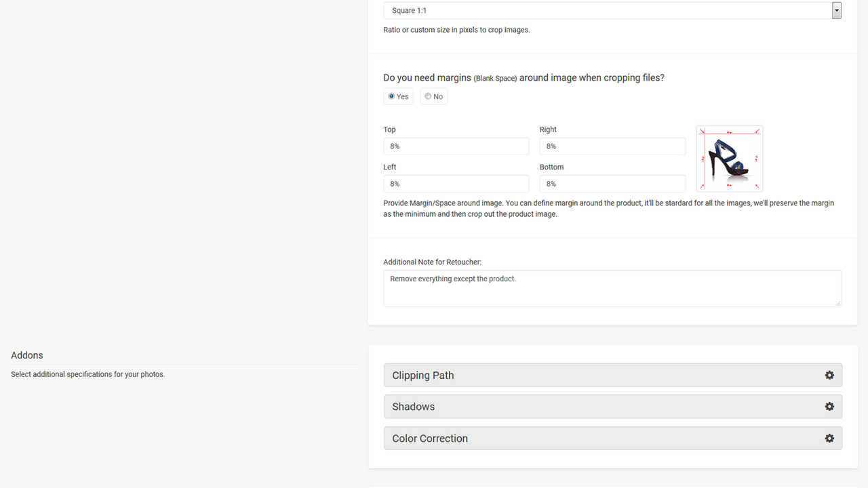Click the dropdown arrow of crop ratio selector
The image size is (868, 488).
(837, 10)
